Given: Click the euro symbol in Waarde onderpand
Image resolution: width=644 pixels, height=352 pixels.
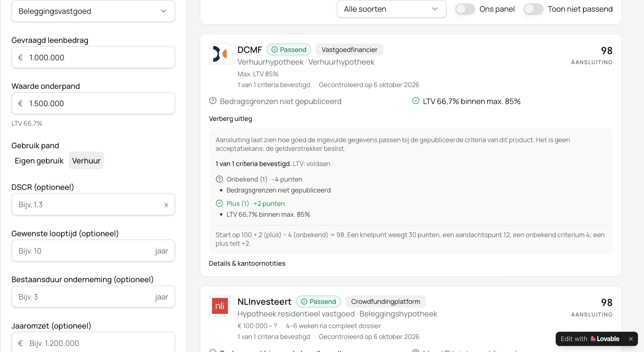Looking at the screenshot, I should 20,104.
